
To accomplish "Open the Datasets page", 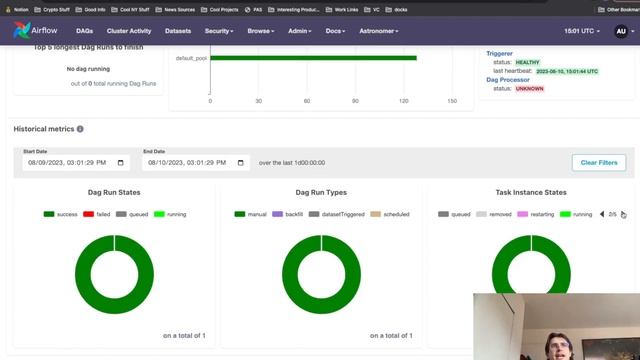I will [x=178, y=31].
